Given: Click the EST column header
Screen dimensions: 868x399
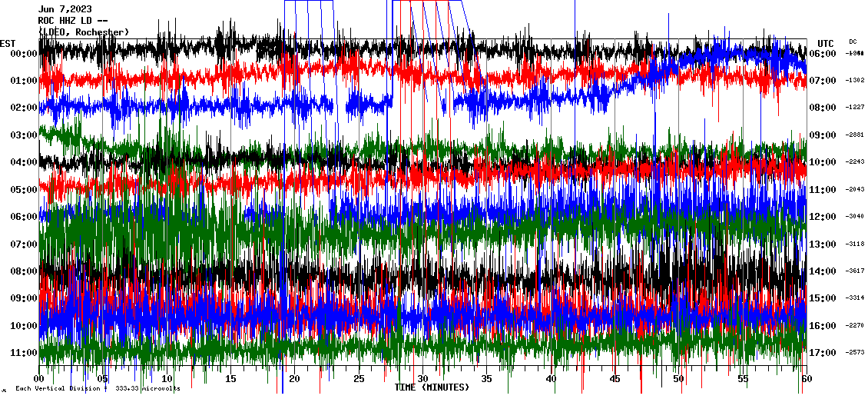Looking at the screenshot, I should point(8,43).
